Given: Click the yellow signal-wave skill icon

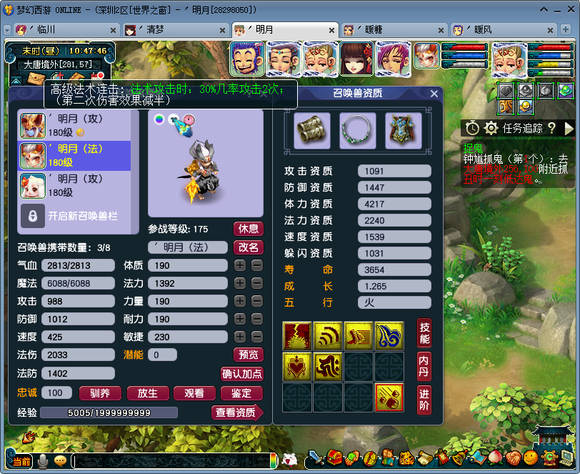Looking at the screenshot, I should [x=327, y=336].
